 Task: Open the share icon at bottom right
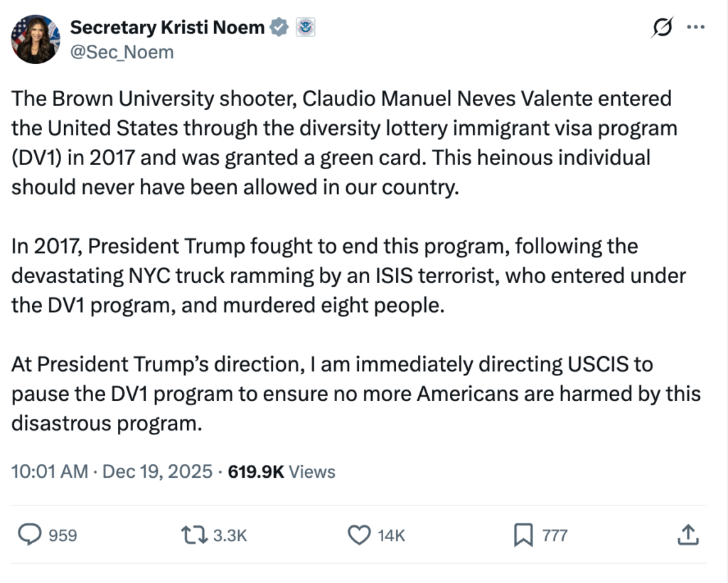point(687,535)
